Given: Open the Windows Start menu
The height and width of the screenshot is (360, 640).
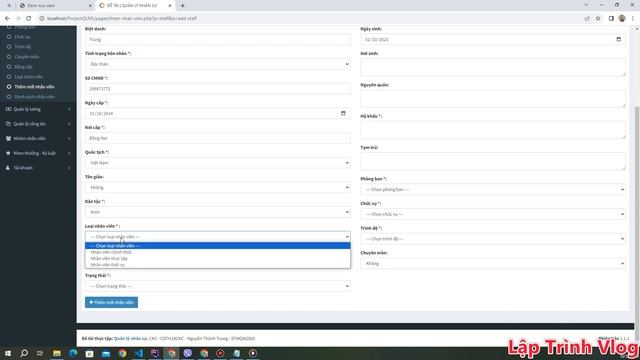Looking at the screenshot, I should (8, 353).
